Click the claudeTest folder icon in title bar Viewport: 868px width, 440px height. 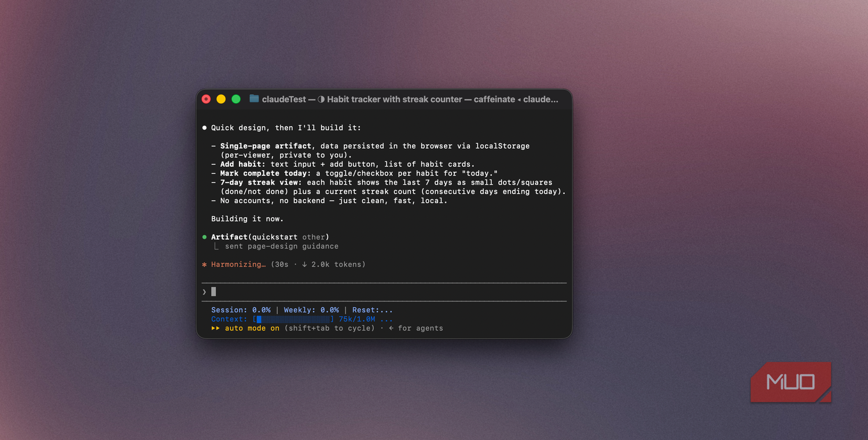click(254, 99)
